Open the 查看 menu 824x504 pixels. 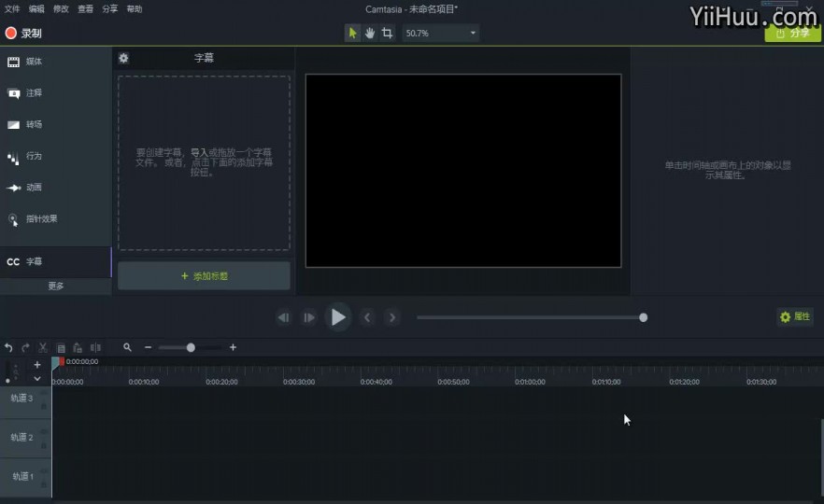(x=85, y=9)
